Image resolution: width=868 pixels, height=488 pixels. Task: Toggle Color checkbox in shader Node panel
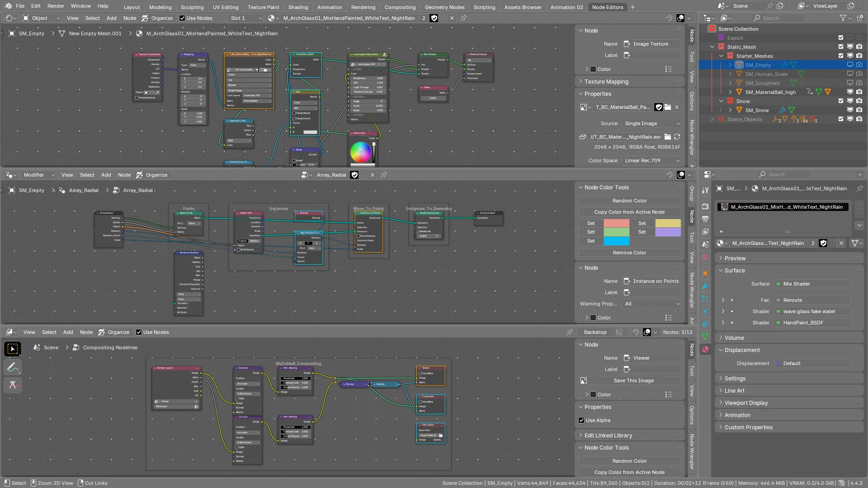(x=593, y=69)
